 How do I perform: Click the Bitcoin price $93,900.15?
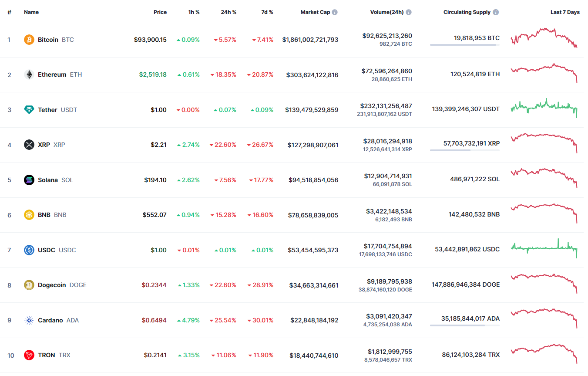tap(150, 40)
